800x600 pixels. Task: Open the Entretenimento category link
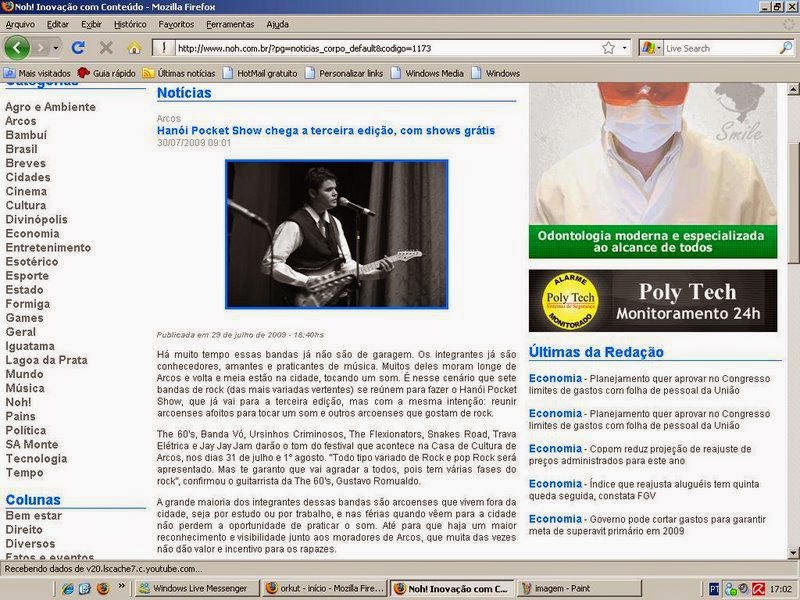[x=48, y=247]
